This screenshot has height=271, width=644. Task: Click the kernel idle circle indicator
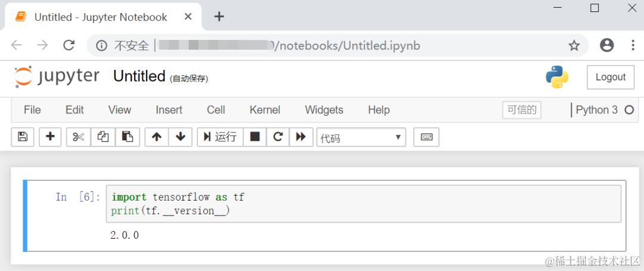629,110
